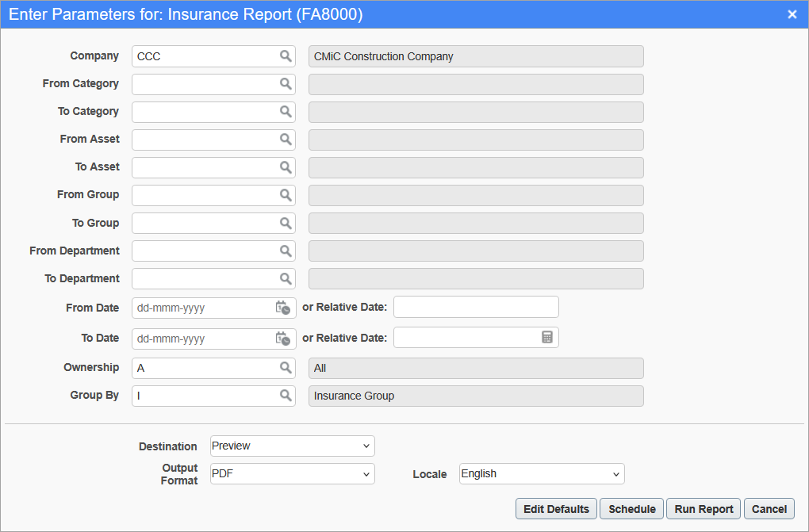Open the From Category search icon

click(x=285, y=84)
